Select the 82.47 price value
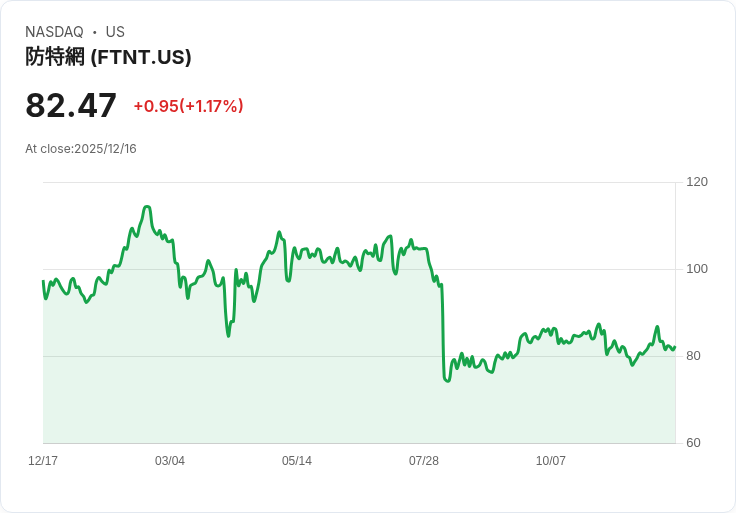736x513 pixels. [x=71, y=106]
